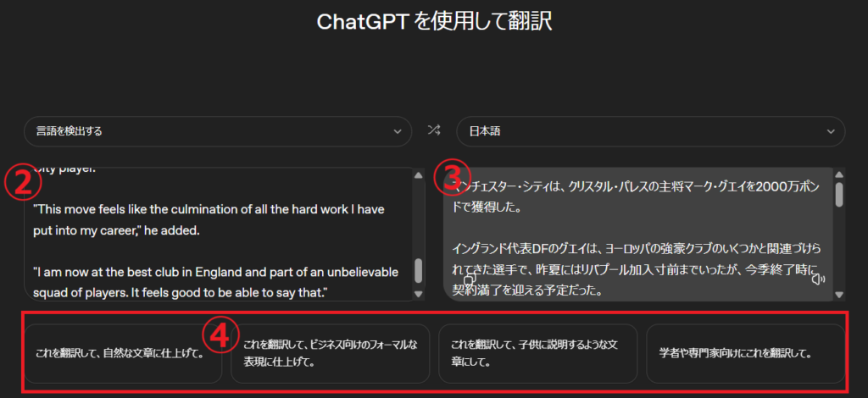Play the translation with the speaker icon
868x398 pixels.
pos(817,279)
